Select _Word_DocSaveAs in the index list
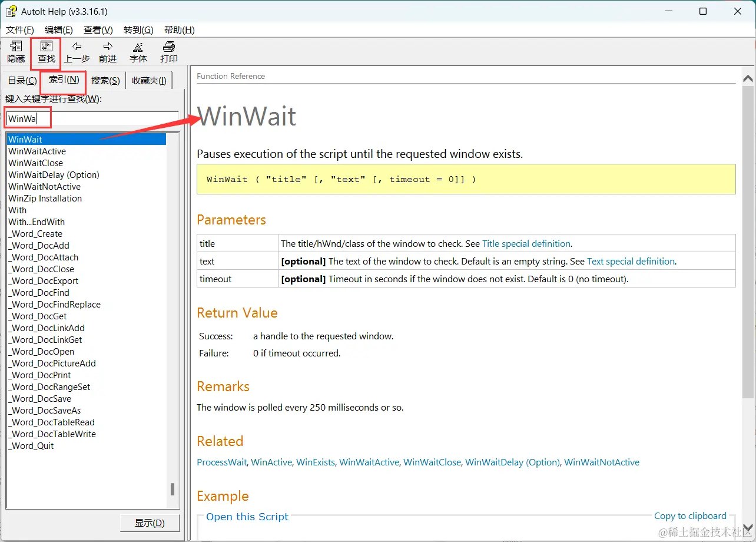Viewport: 756px width, 542px height. [x=45, y=411]
